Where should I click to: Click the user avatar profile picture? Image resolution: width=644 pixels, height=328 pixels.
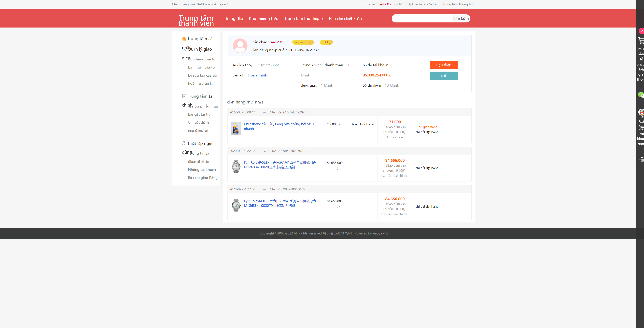(240, 46)
